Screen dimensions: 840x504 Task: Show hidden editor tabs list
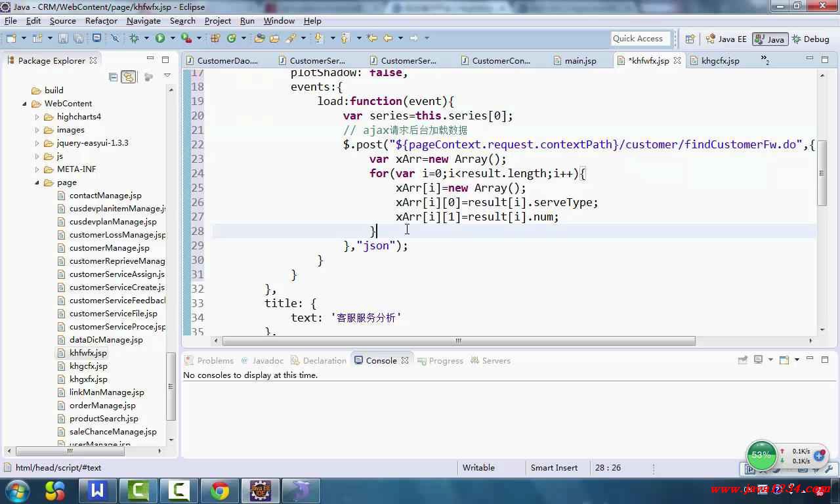click(765, 60)
